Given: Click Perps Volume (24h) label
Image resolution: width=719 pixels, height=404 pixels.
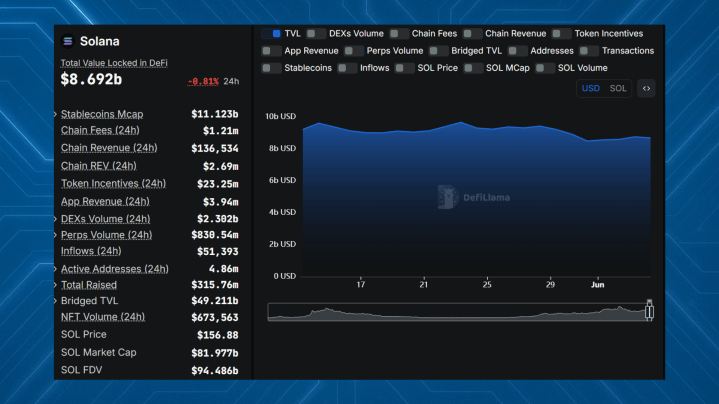Looking at the screenshot, I should [x=106, y=235].
